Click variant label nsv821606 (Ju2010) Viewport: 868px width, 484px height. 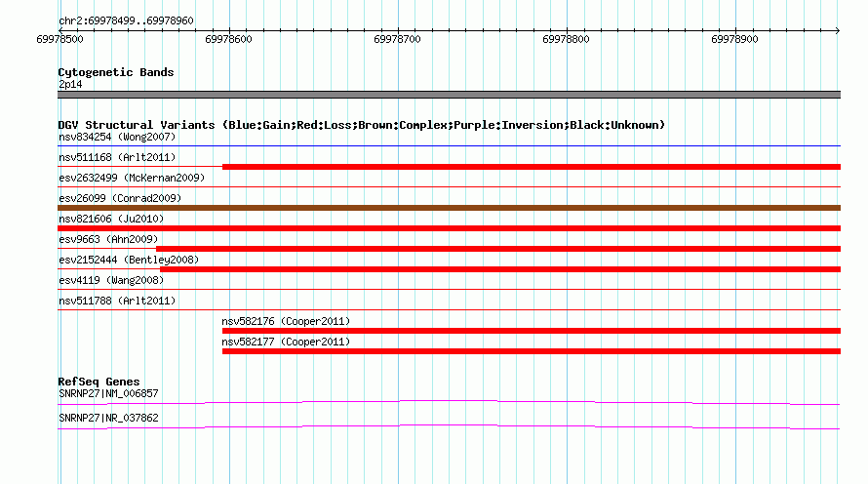111,219
